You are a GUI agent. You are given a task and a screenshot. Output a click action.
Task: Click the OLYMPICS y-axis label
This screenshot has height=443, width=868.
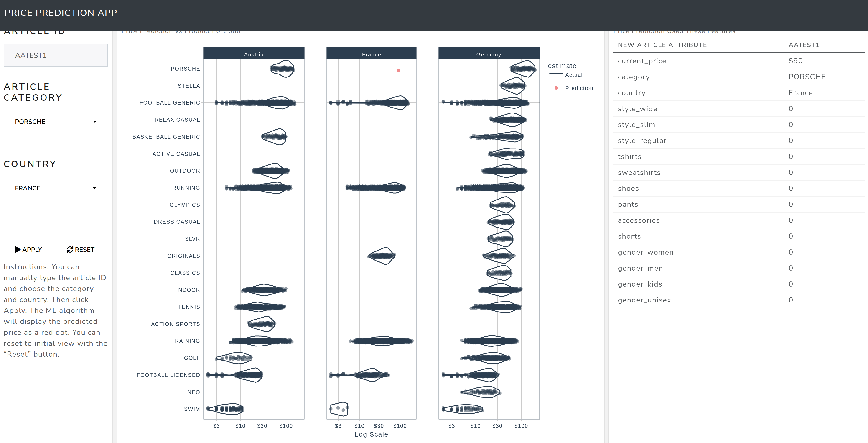[185, 205]
